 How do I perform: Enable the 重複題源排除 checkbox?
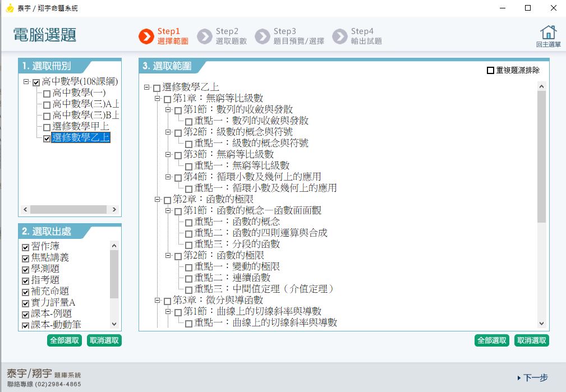490,71
